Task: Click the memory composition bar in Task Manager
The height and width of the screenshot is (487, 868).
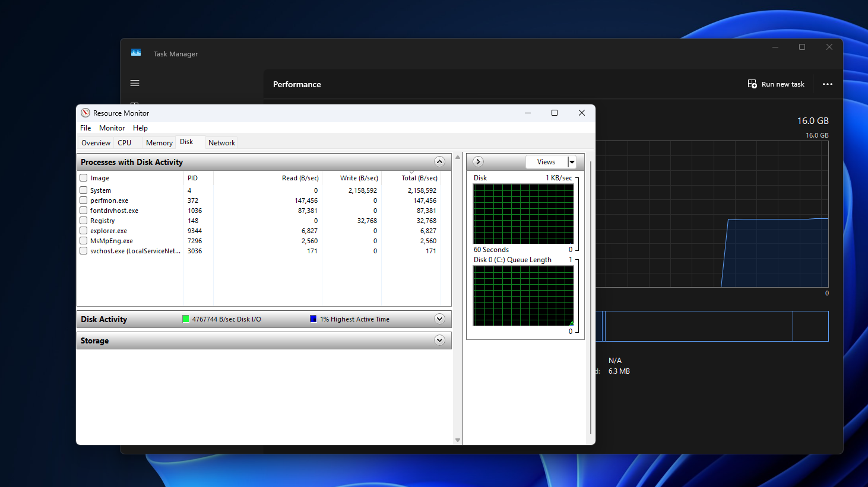Action: pyautogui.click(x=712, y=326)
